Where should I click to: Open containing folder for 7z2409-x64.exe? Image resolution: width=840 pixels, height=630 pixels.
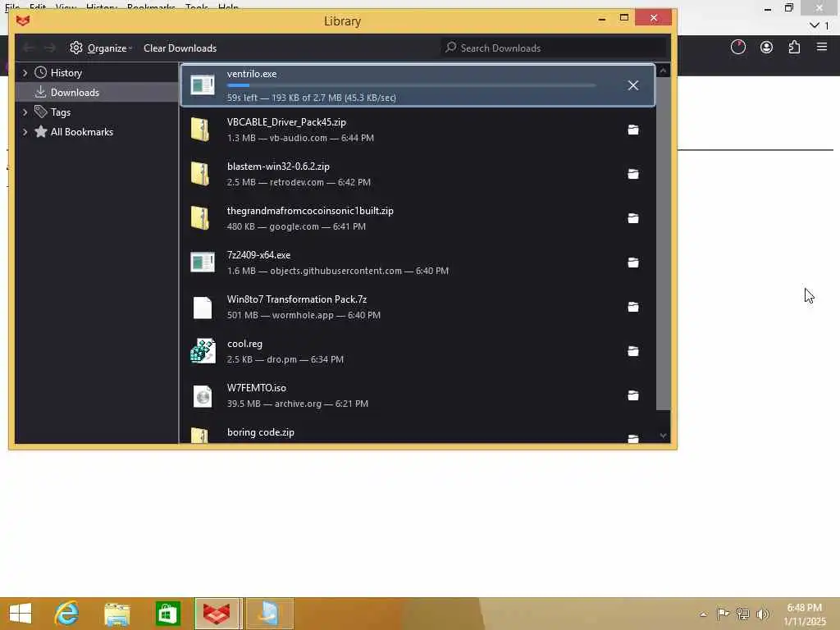pyautogui.click(x=632, y=262)
